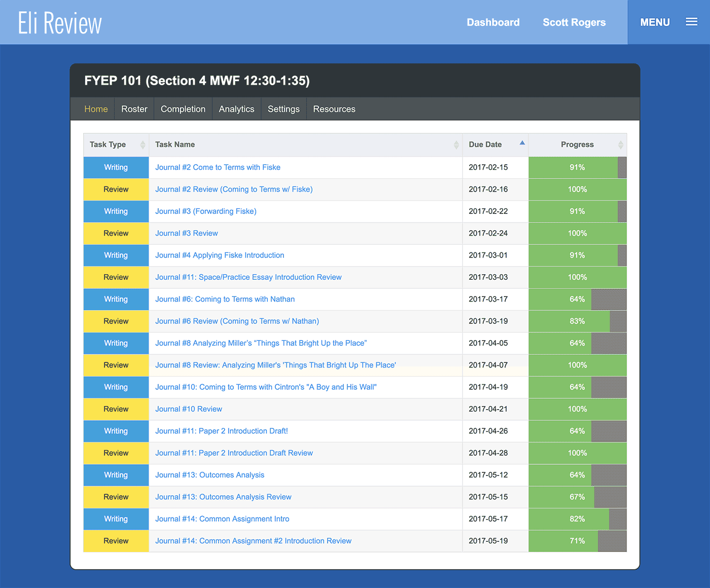Click due date 2017-04-07
710x588 pixels.
click(488, 365)
